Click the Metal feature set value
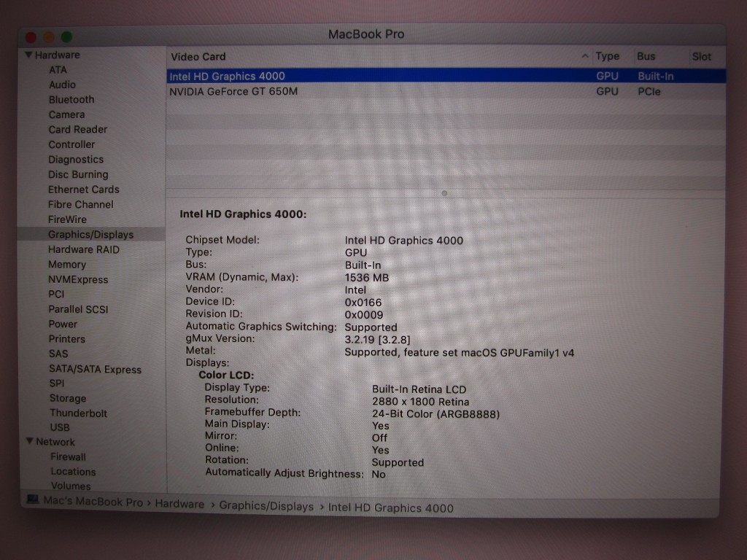Image resolution: width=747 pixels, height=560 pixels. click(460, 353)
